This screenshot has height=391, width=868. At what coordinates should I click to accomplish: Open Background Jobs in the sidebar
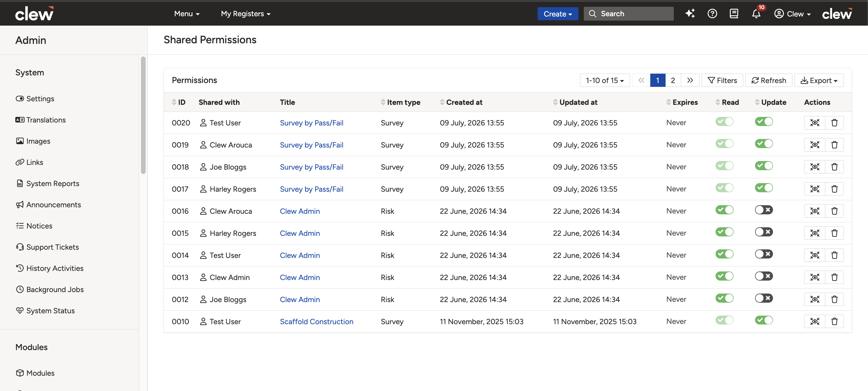click(49, 289)
